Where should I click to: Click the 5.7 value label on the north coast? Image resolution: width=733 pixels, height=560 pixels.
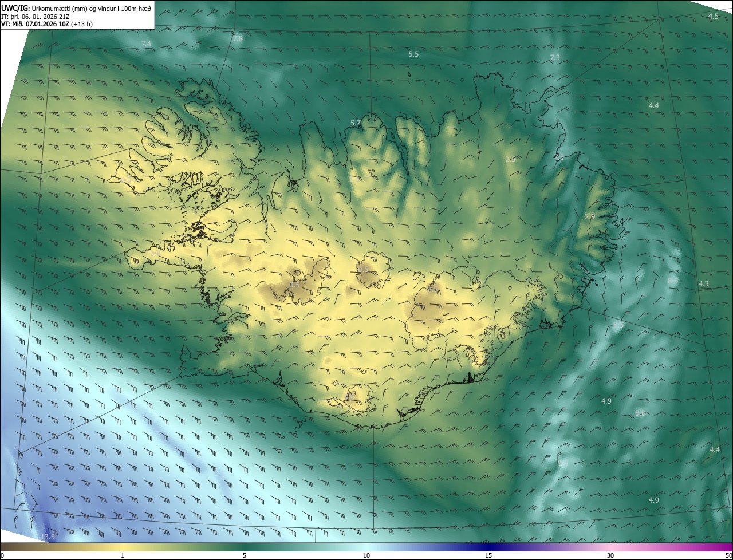tap(356, 123)
